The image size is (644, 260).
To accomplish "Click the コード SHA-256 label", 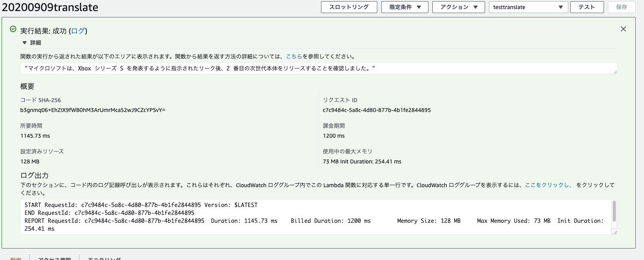I will pyautogui.click(x=40, y=100).
